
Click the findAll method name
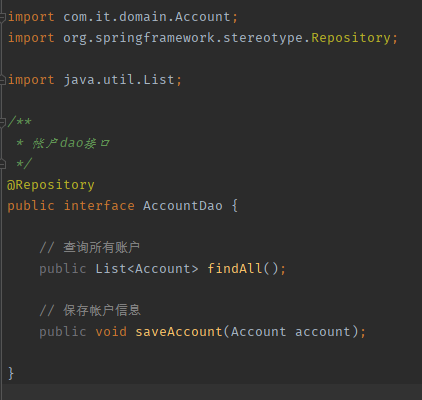point(235,268)
